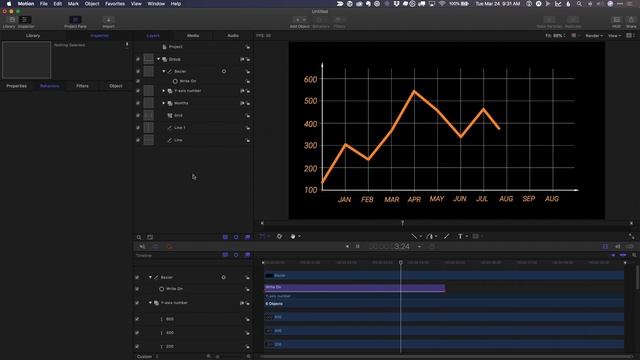Viewport: 640px width, 360px height.
Task: Switch to the Library tab
Action: [33, 36]
